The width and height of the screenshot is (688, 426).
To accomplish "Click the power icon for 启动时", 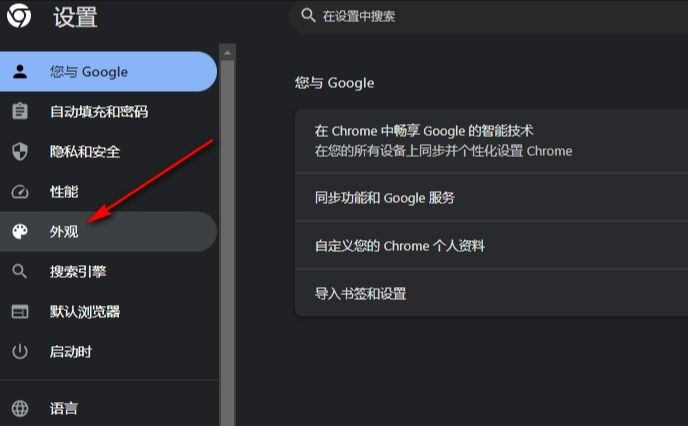I will [20, 351].
